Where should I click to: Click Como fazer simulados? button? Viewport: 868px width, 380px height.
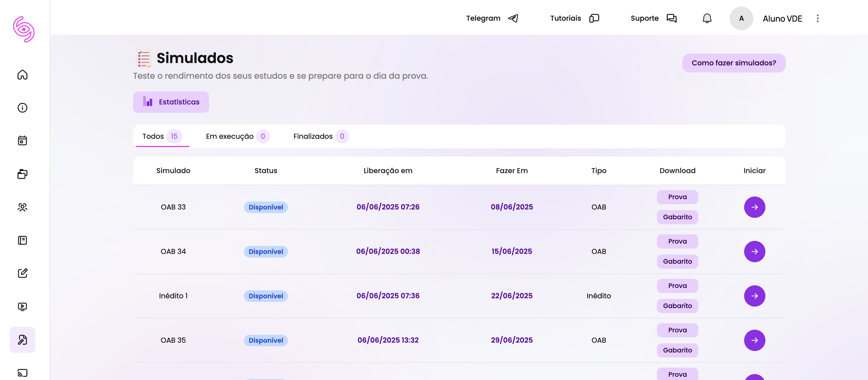coord(733,63)
